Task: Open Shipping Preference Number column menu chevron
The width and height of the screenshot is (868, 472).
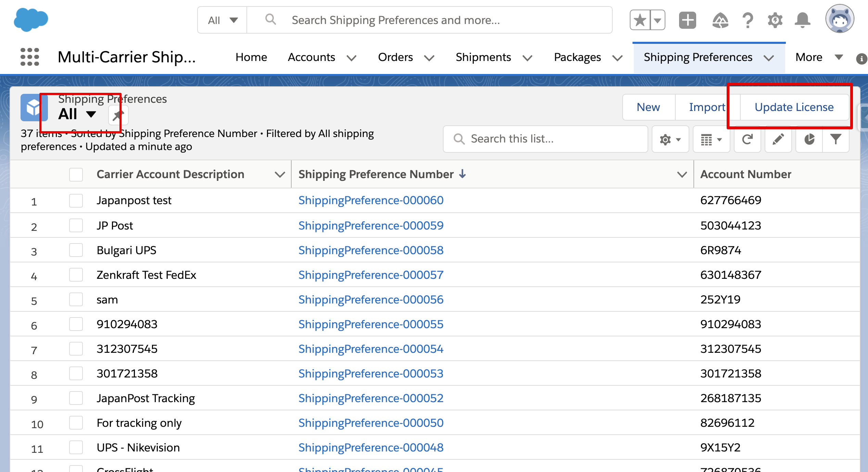Action: [x=682, y=175]
